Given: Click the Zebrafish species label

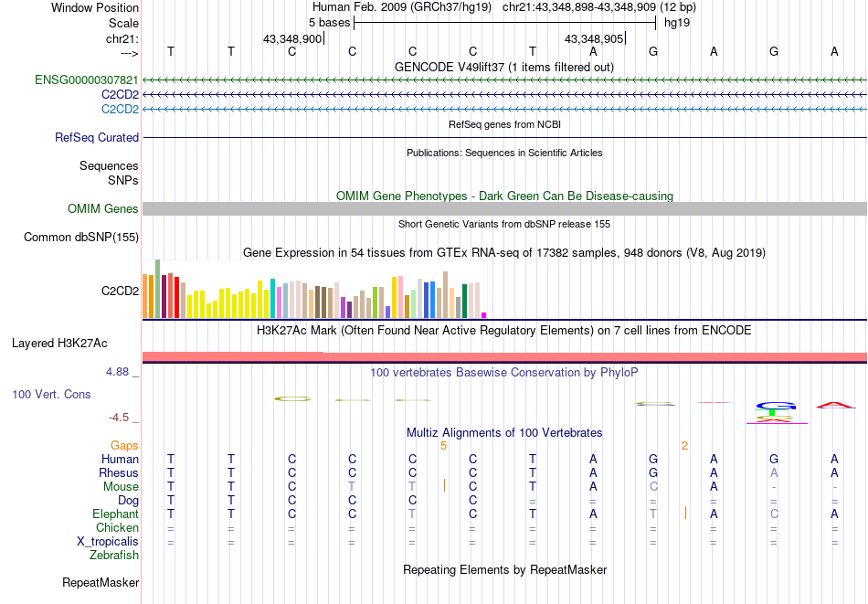Looking at the screenshot, I should pos(114,555).
